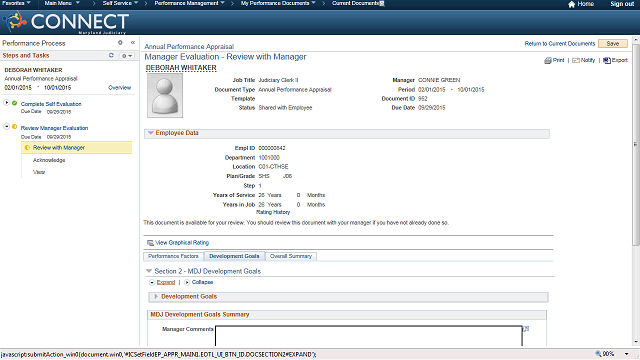Open the Complete Self Evaluation link
Screen dimensions: 640x360
click(51, 104)
